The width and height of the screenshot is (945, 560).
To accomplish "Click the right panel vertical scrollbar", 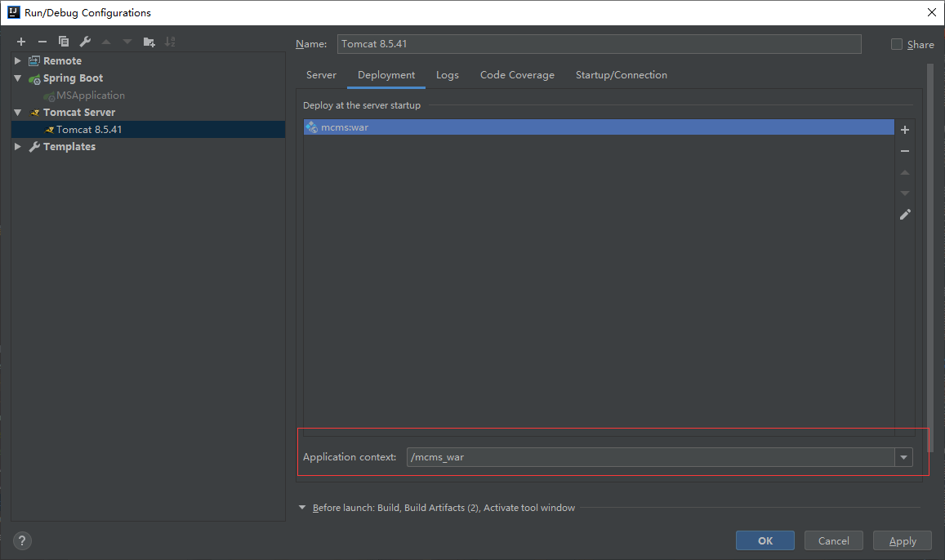I will tap(930, 258).
